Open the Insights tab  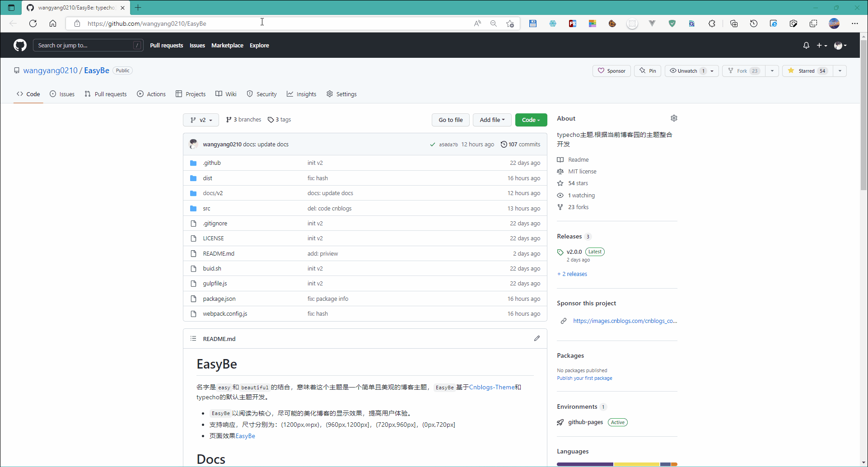click(x=302, y=94)
